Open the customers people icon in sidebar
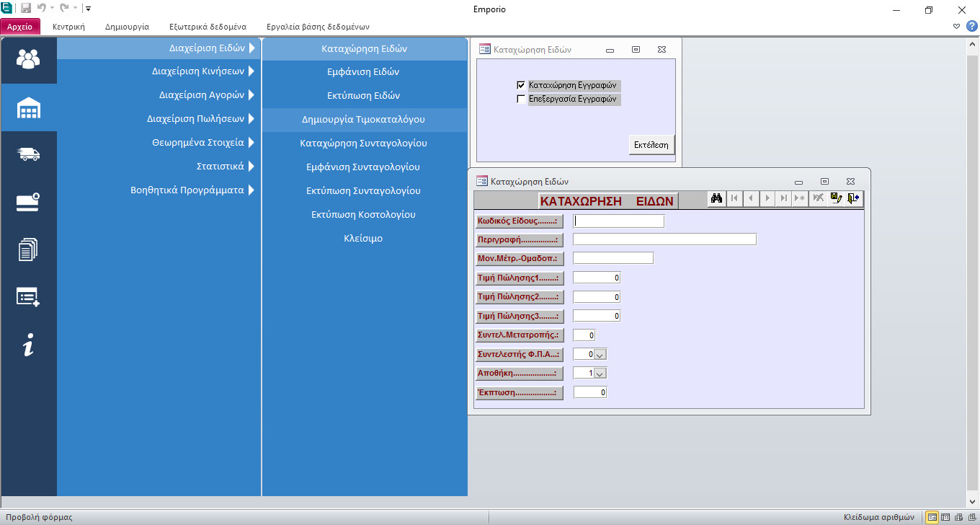This screenshot has width=980, height=525. point(29,59)
